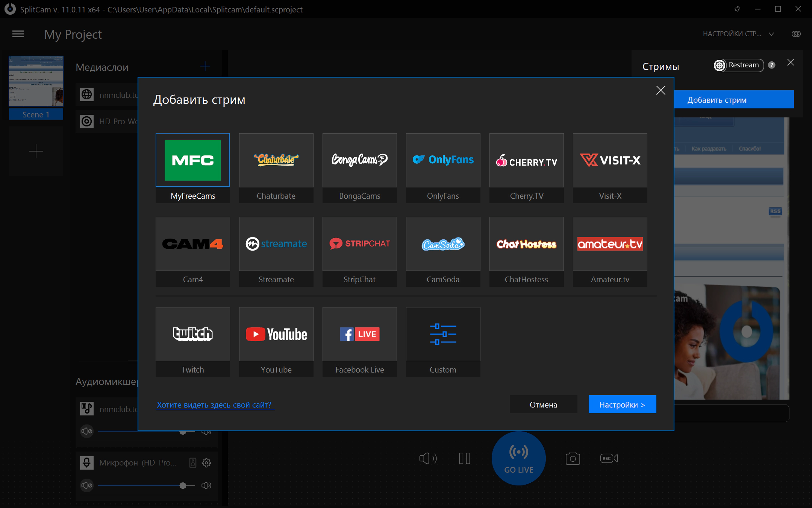
Task: Open 'Хотите видеть здесь свой сайт?' link
Action: pyautogui.click(x=214, y=405)
